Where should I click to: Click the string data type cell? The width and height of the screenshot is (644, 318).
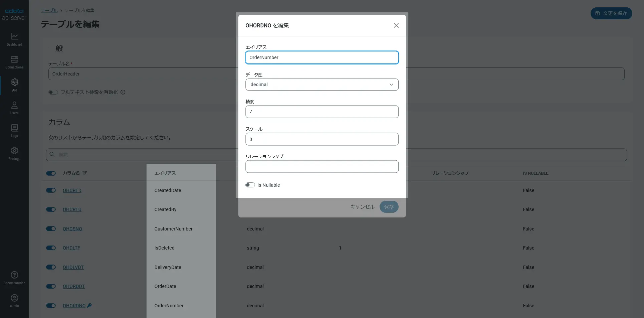coord(253,248)
